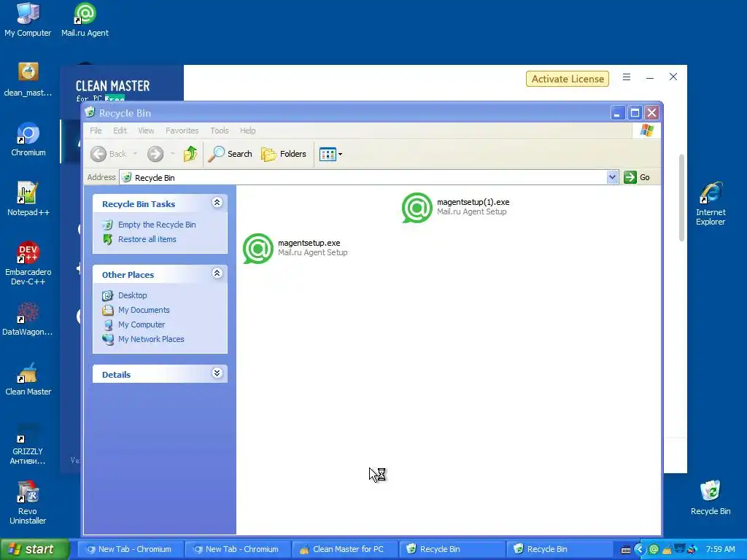Click the Mail.ru Agent tray icon
The height and width of the screenshot is (560, 747).
[x=654, y=550]
